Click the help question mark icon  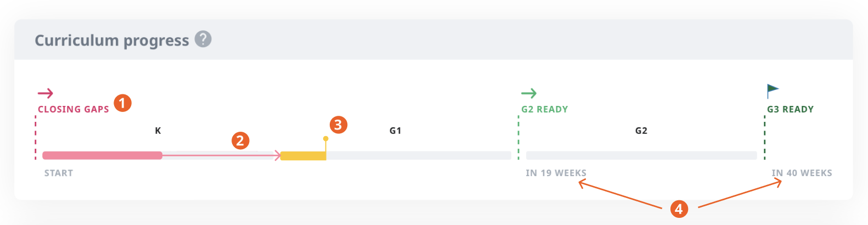click(x=203, y=40)
